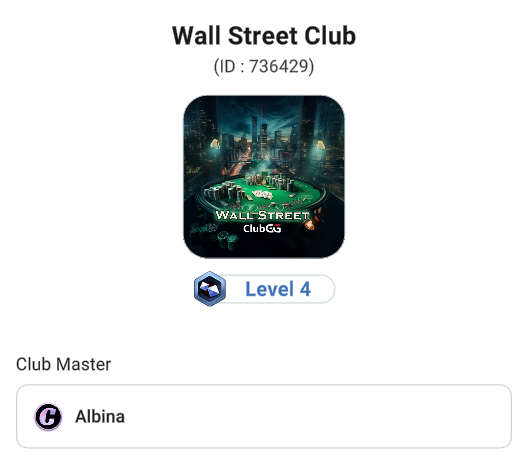Click the Club Master section label

point(63,364)
